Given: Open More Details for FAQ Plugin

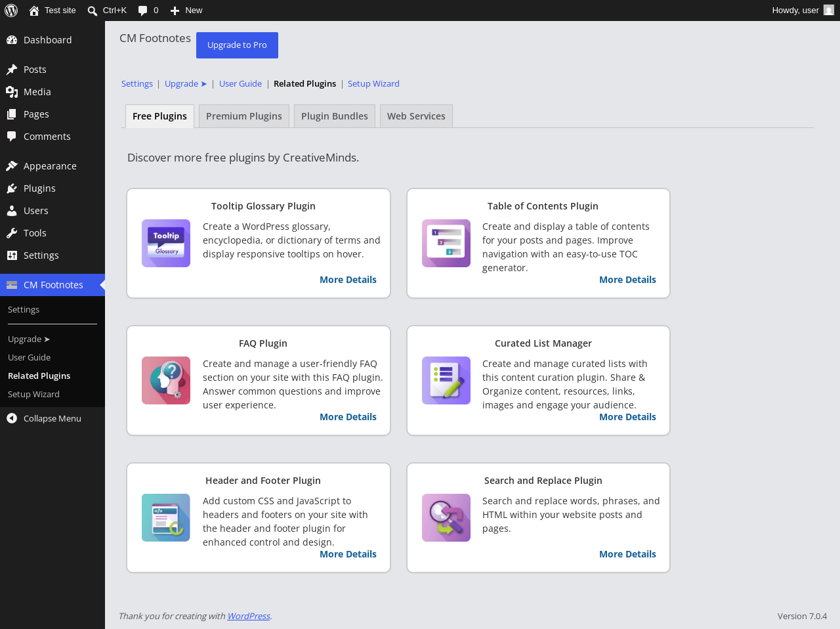Looking at the screenshot, I should click(348, 417).
